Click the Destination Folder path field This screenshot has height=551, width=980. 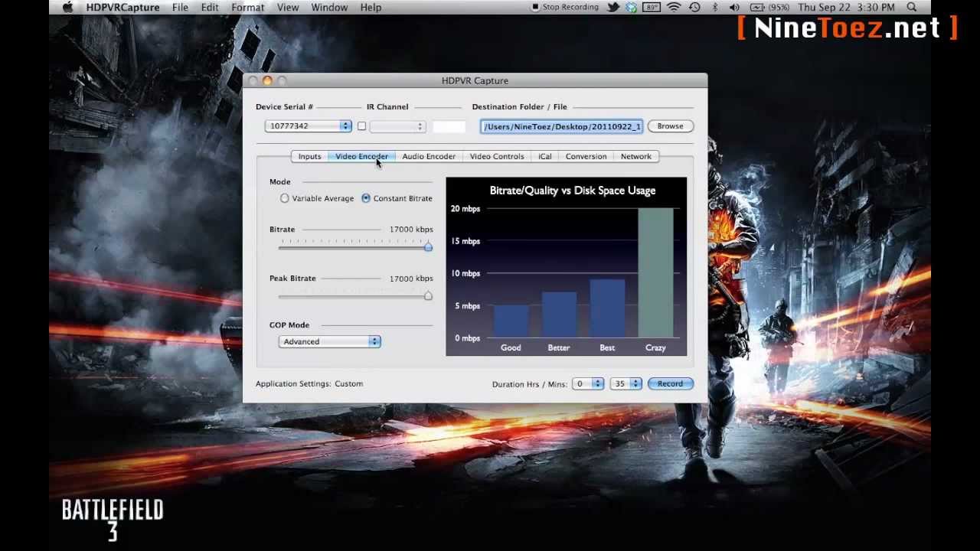(562, 126)
